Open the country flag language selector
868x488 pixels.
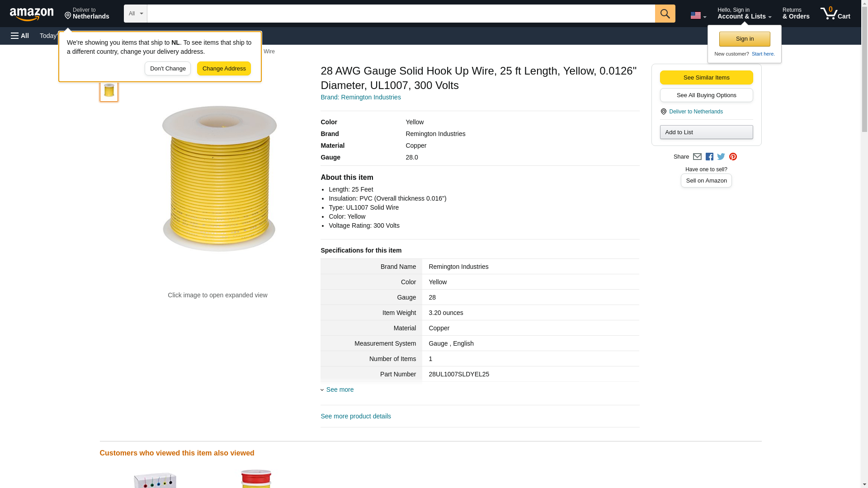coord(698,15)
